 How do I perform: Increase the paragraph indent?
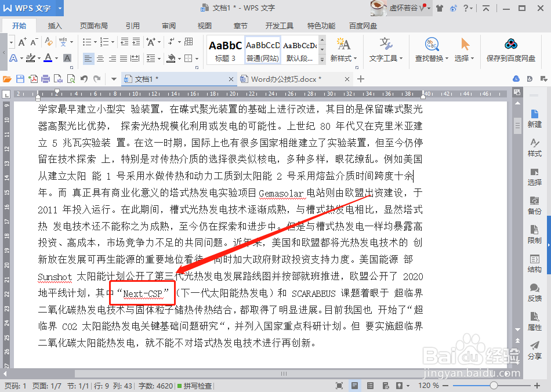click(x=136, y=42)
